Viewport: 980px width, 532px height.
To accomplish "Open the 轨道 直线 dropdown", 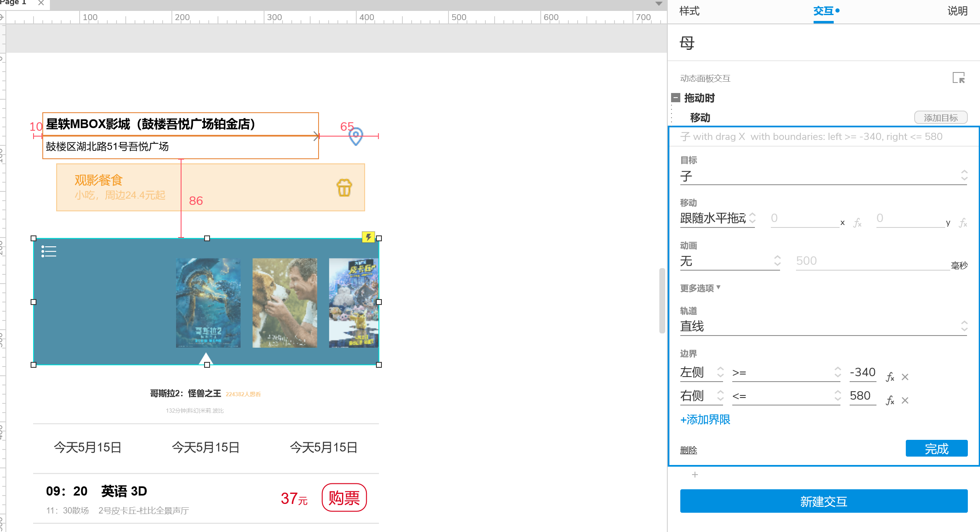I will pyautogui.click(x=823, y=326).
